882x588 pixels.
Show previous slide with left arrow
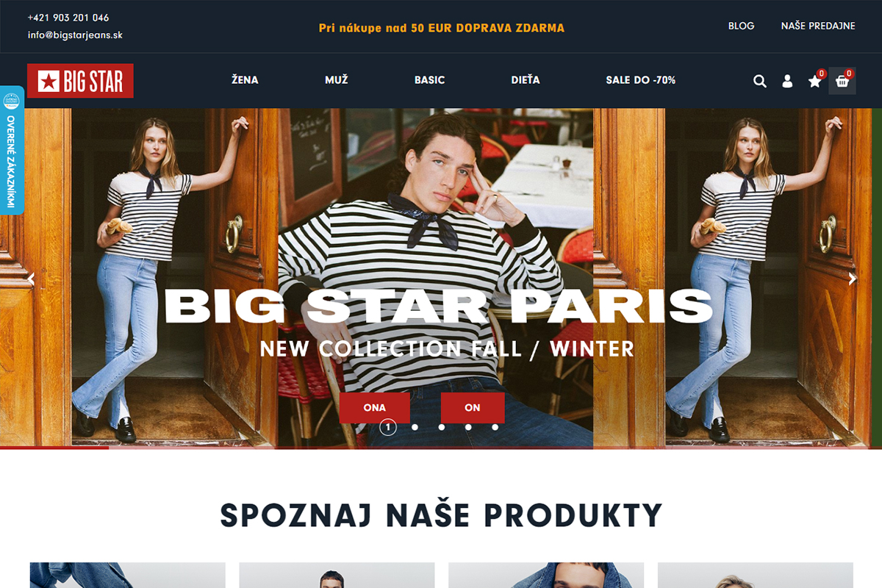tap(31, 279)
